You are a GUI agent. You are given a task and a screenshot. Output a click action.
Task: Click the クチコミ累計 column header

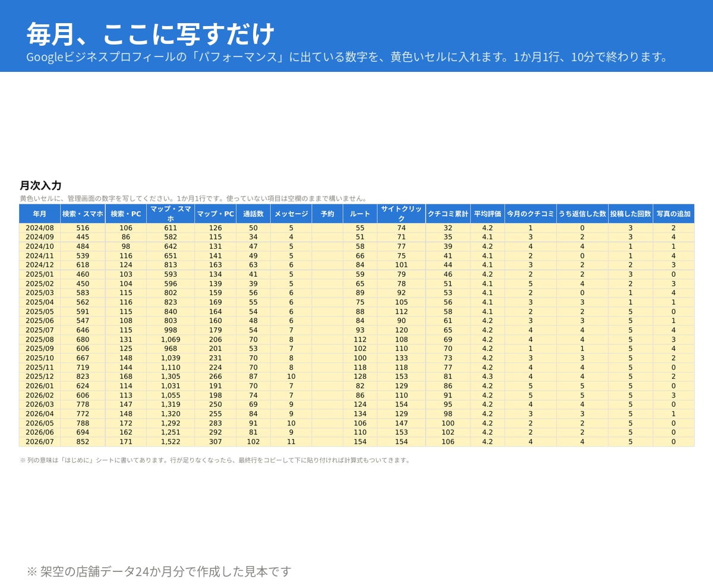(448, 214)
